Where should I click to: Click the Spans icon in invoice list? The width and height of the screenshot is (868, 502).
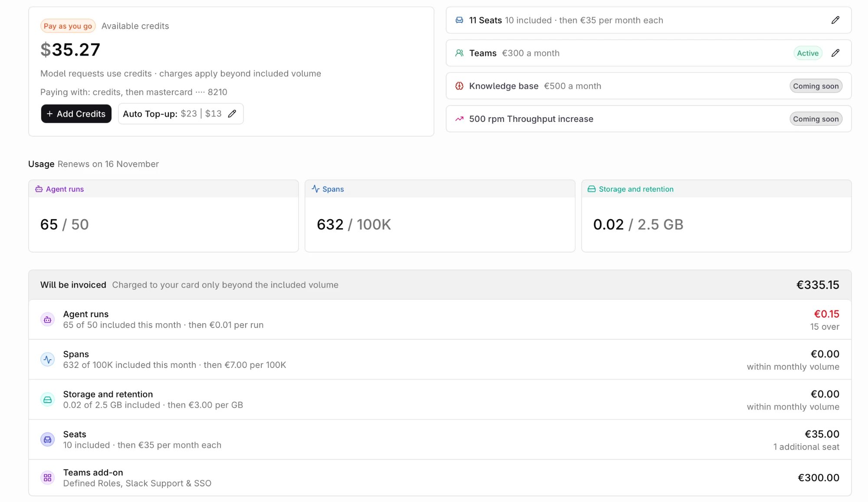(48, 360)
